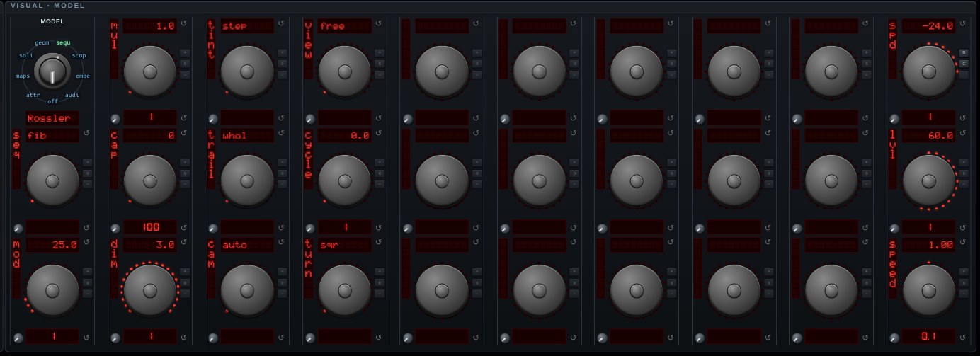Viewport: 980px width, 356px height.
Task: Click the spd knob
Action: (x=928, y=71)
